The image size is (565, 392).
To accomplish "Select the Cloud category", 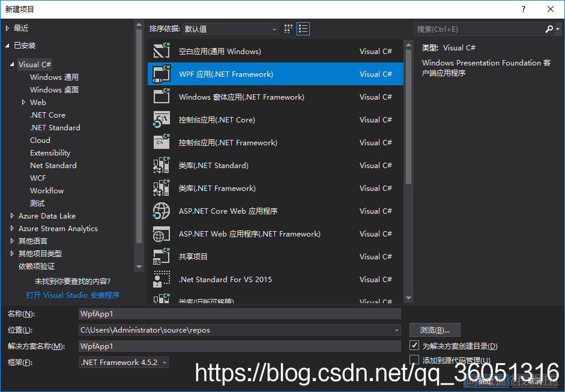I will coord(40,140).
